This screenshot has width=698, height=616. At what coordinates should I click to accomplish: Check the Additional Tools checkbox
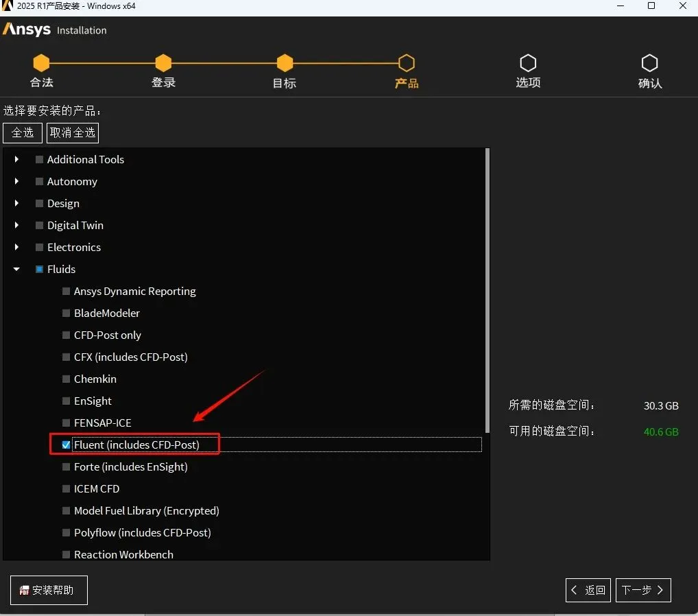click(x=39, y=159)
